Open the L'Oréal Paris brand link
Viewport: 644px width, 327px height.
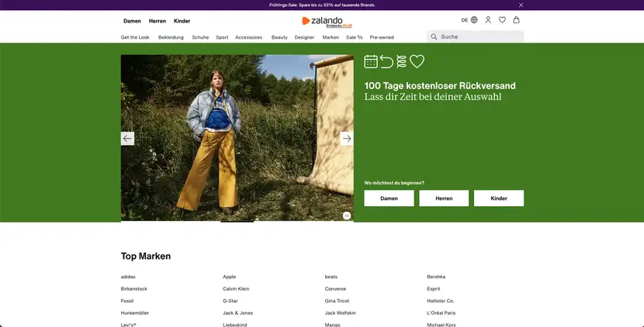441,312
